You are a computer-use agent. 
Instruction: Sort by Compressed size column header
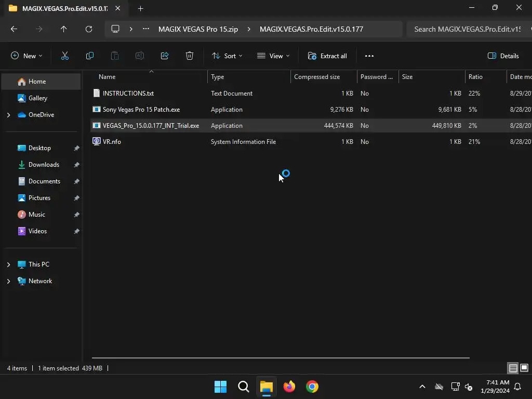pyautogui.click(x=324, y=77)
